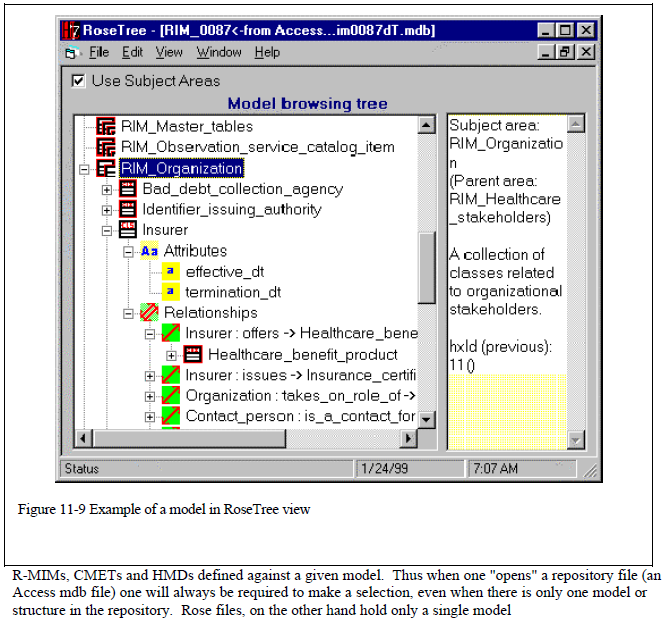Close the inner document window
The image size is (665, 621).
point(586,52)
